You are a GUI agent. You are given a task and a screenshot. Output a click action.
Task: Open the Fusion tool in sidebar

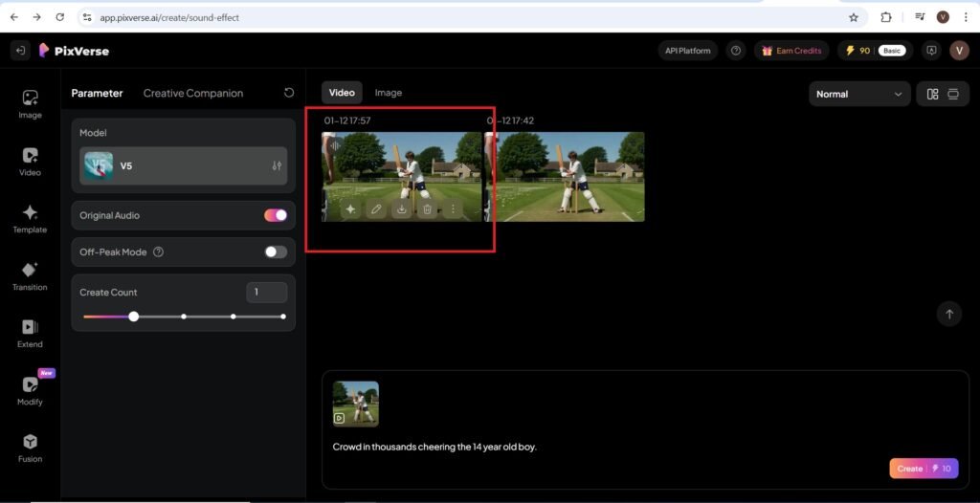pyautogui.click(x=30, y=448)
